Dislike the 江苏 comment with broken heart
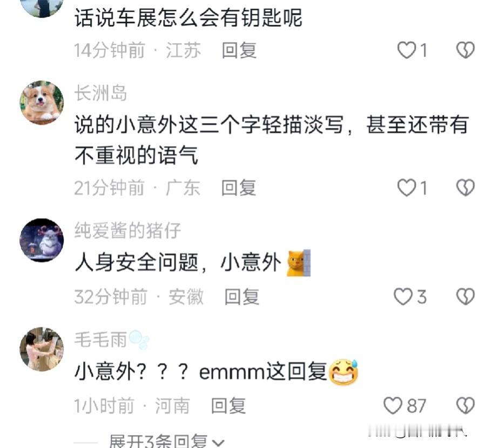The width and height of the screenshot is (478, 448). click(466, 50)
